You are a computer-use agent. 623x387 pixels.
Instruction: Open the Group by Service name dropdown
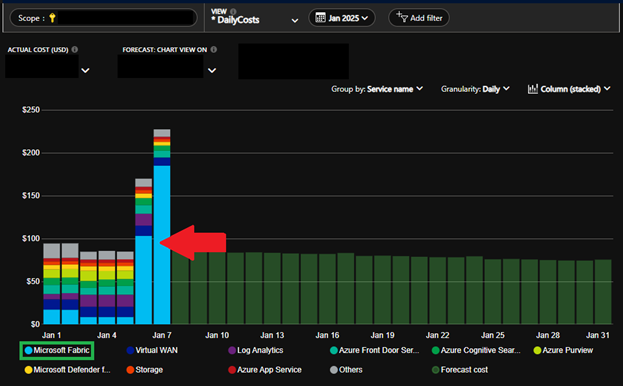coord(377,89)
